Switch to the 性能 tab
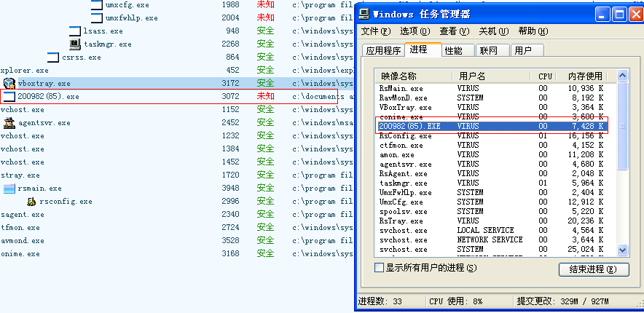The image size is (644, 313). 458,51
